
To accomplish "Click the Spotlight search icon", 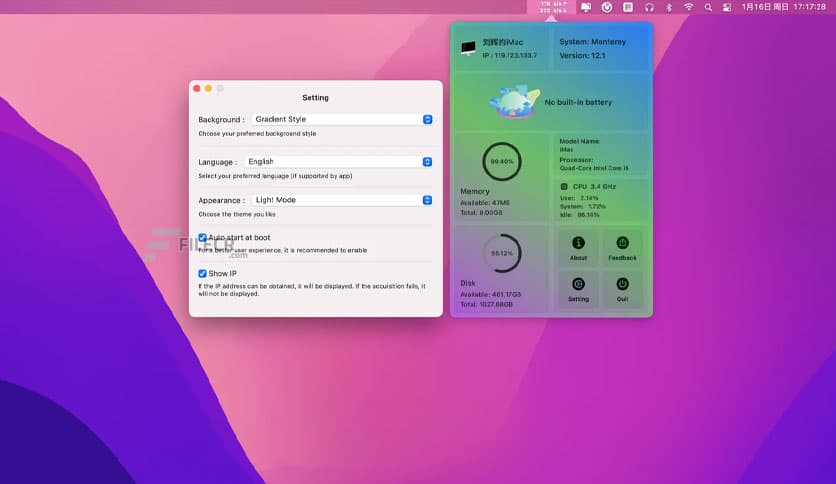I will point(708,7).
